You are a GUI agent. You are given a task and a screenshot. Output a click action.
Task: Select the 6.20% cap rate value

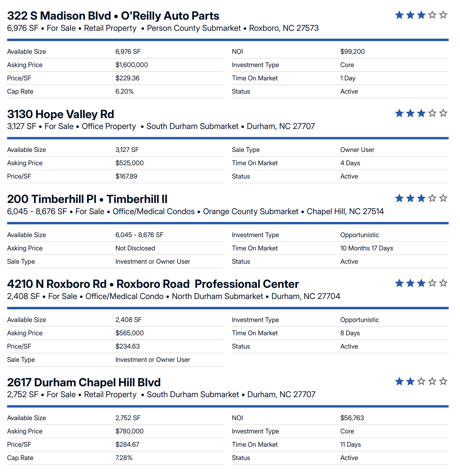pos(125,92)
